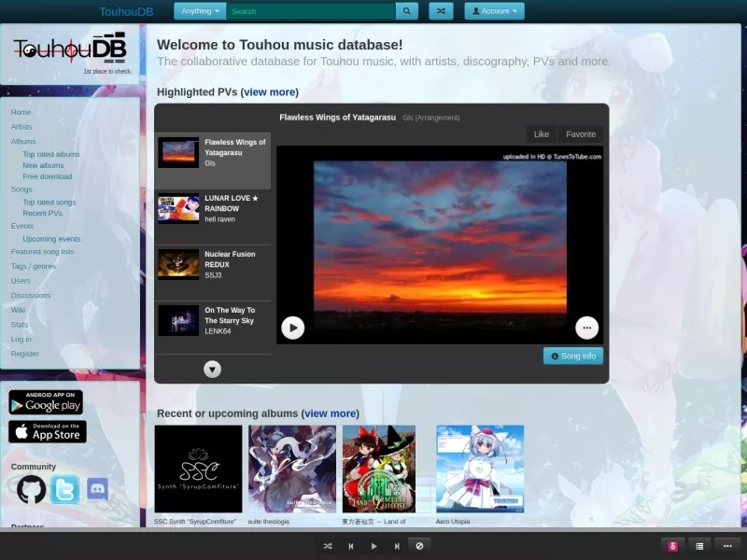Open Aero Utopia album cover
The height and width of the screenshot is (560, 747).
tap(480, 469)
